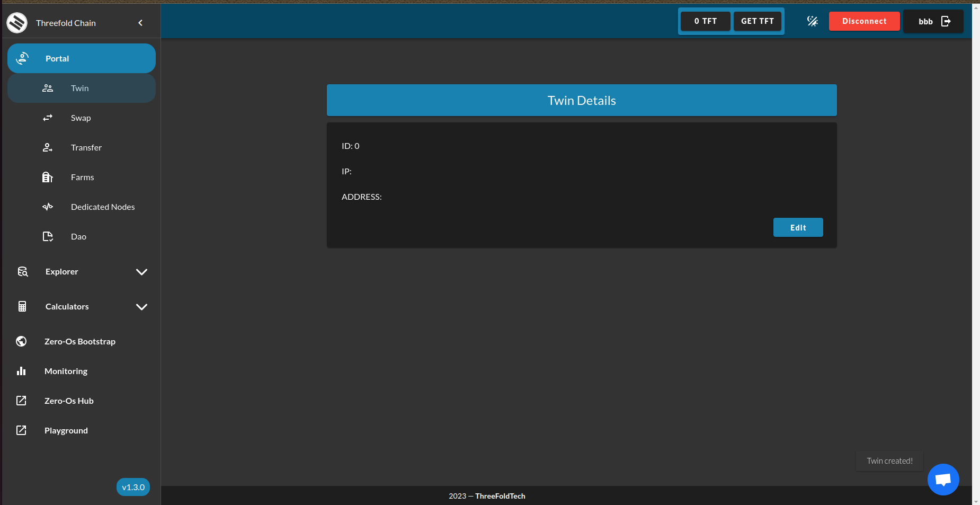Open the Dao menu item
980x505 pixels.
(78, 236)
